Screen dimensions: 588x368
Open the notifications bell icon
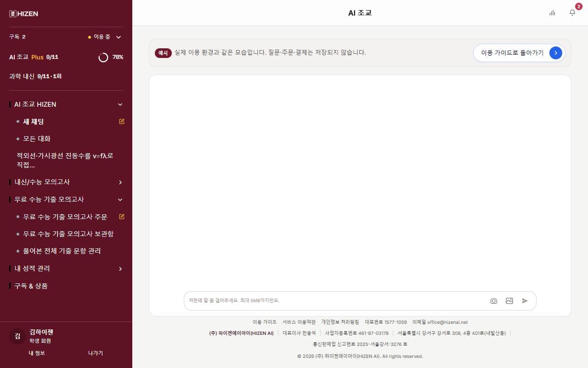coord(572,13)
